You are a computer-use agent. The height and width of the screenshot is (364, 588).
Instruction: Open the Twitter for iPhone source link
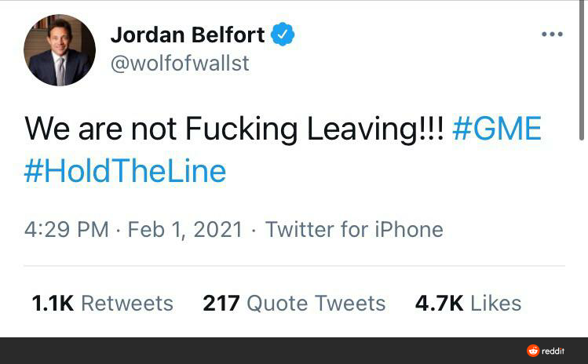pyautogui.click(x=354, y=230)
